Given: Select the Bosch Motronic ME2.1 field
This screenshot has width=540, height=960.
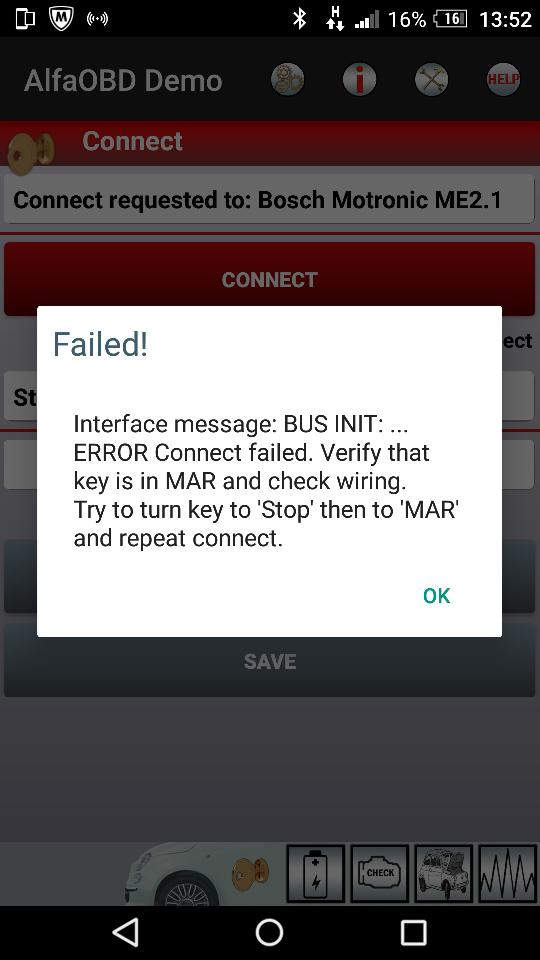Looking at the screenshot, I should pos(269,200).
